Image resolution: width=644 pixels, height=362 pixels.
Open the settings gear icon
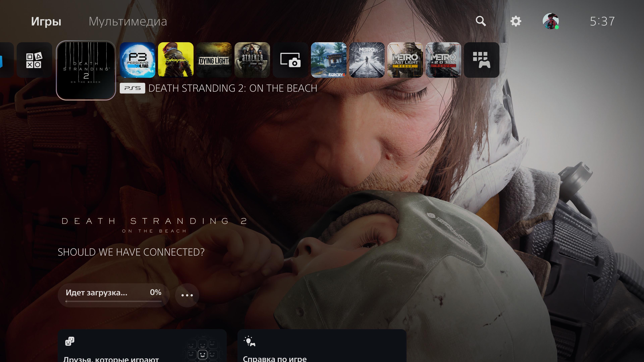516,21
